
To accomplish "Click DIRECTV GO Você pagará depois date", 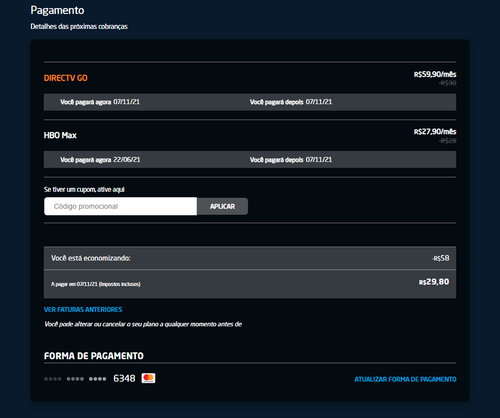I will pyautogui.click(x=291, y=102).
